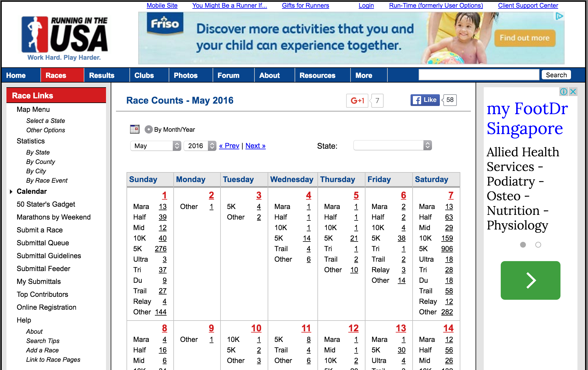
Task: Open the Clubs menu tab
Action: [x=144, y=75]
